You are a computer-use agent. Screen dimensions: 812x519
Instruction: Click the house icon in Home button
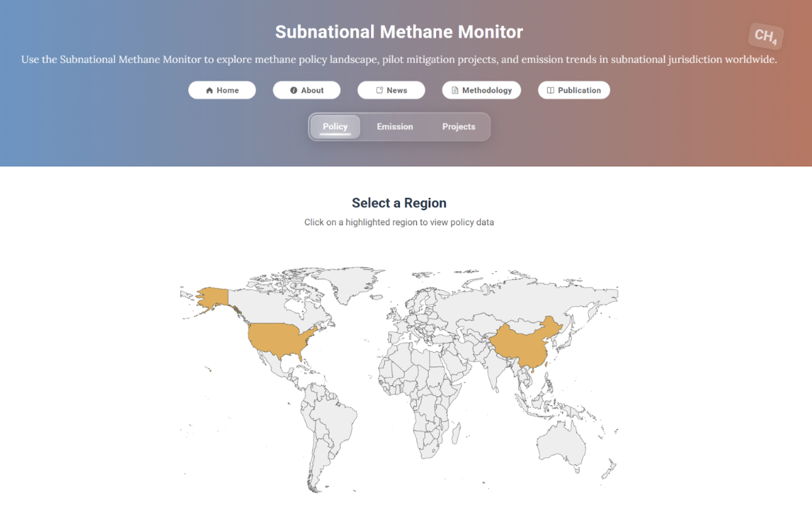210,90
